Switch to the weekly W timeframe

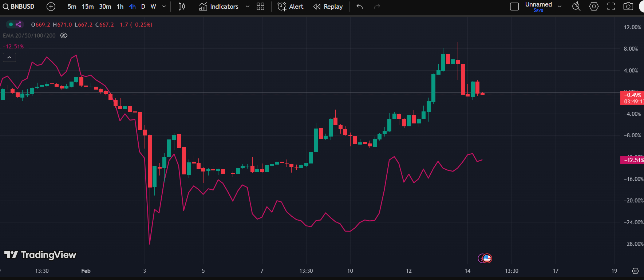153,7
